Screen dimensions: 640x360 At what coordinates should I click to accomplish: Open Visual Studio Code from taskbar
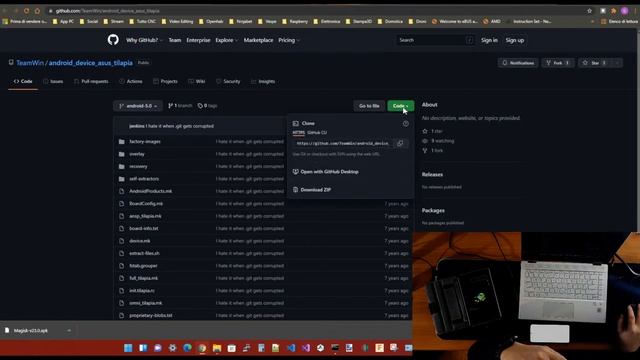pos(291,348)
